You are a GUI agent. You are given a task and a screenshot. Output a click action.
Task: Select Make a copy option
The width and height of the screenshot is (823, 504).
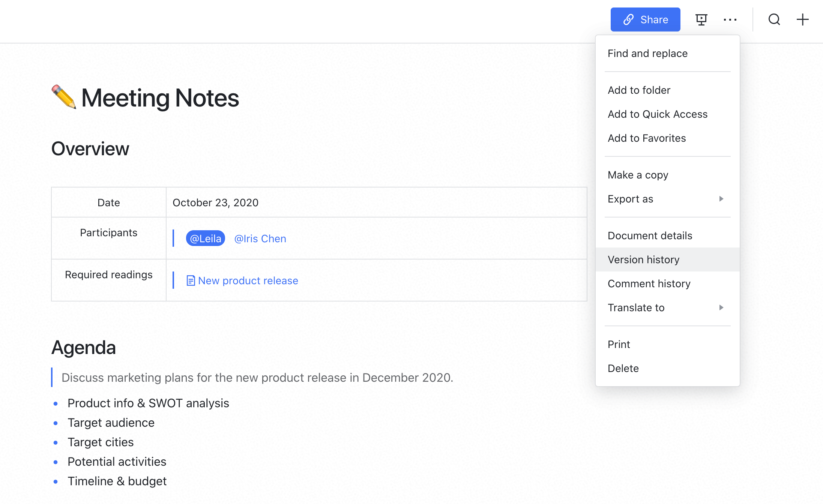coord(638,175)
